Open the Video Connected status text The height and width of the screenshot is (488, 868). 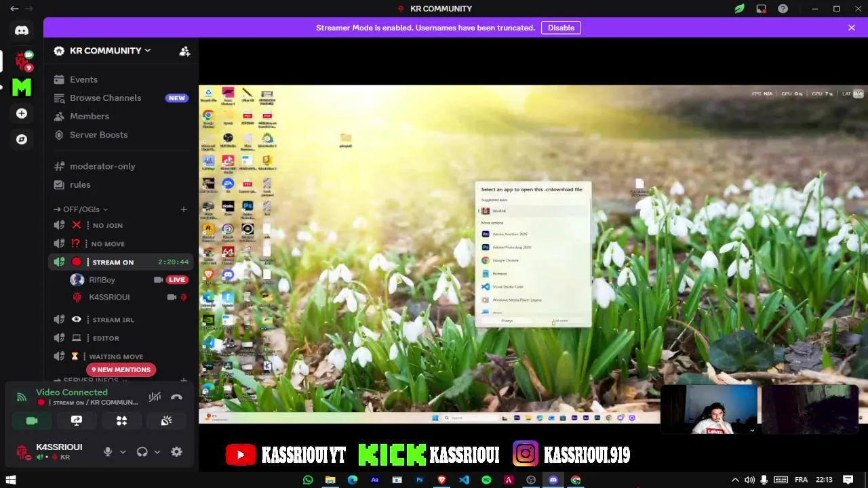pyautogui.click(x=72, y=392)
